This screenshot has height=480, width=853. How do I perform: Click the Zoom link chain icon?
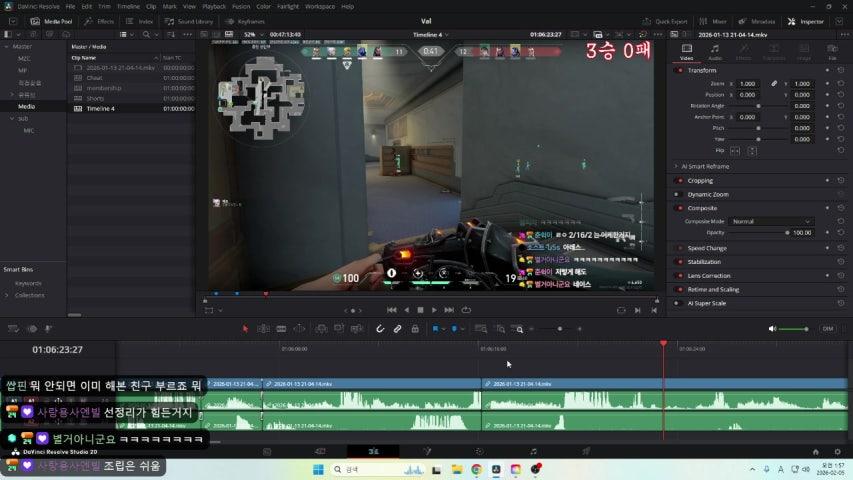pyautogui.click(x=773, y=83)
